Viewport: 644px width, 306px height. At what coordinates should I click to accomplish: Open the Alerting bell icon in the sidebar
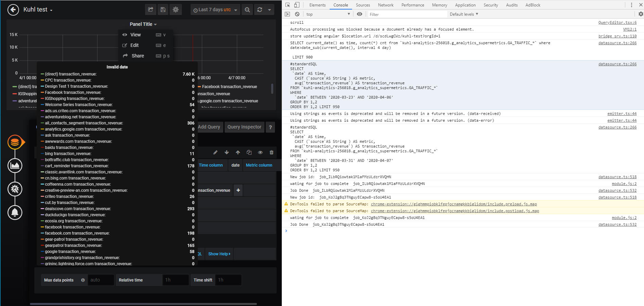click(15, 213)
